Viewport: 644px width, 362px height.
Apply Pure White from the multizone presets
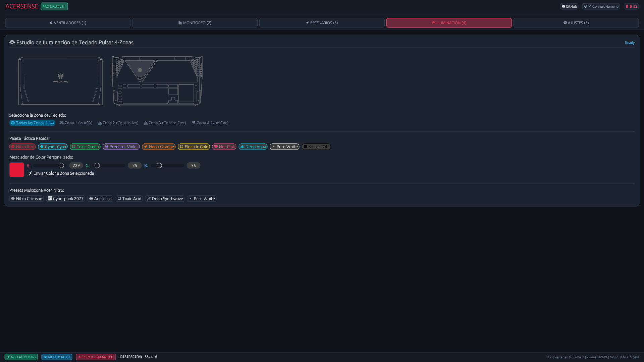click(x=202, y=199)
